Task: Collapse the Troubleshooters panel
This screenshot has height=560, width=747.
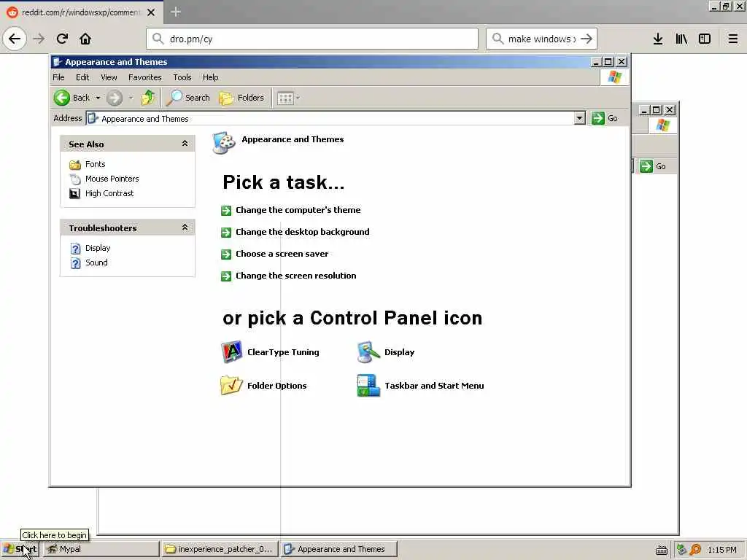Action: (x=185, y=227)
